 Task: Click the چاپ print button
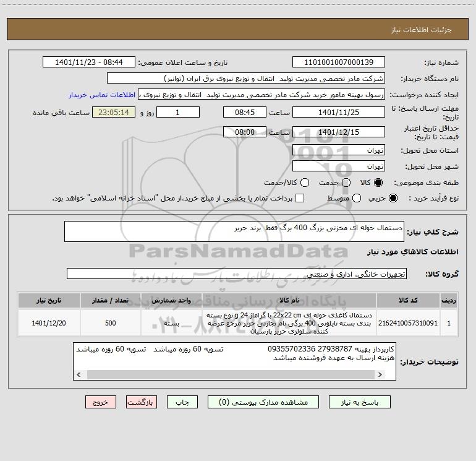[182, 402]
